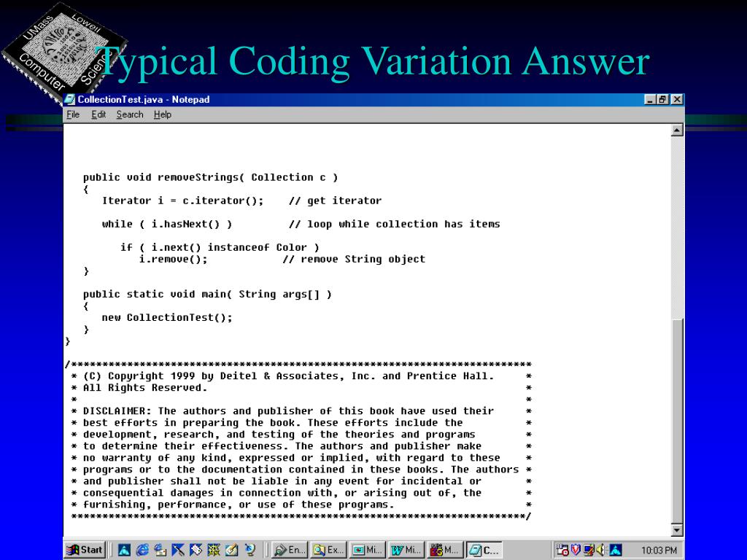This screenshot has width=747, height=560.
Task: Click the 'while ( i.hasNext() )' code line
Action: pos(167,225)
